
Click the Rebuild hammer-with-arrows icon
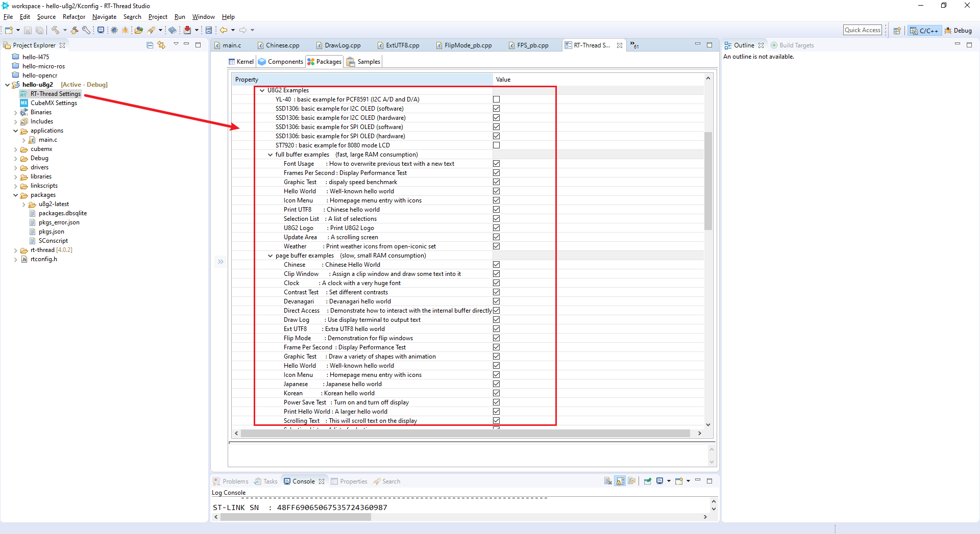pos(75,31)
